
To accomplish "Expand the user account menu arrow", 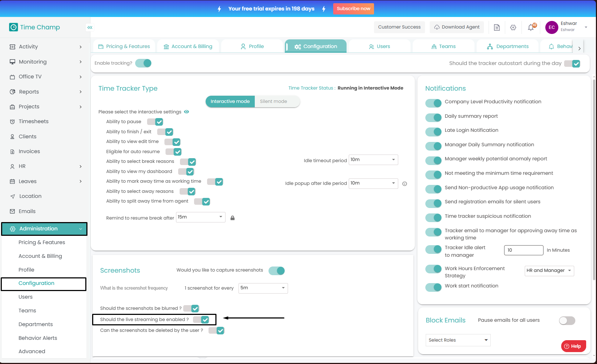I will 586,27.
